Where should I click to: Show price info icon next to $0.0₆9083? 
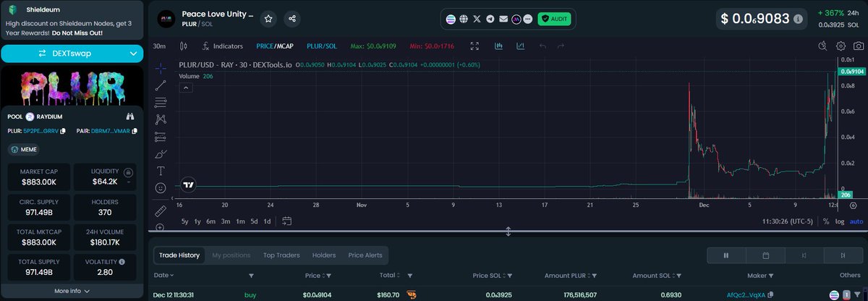[798, 20]
